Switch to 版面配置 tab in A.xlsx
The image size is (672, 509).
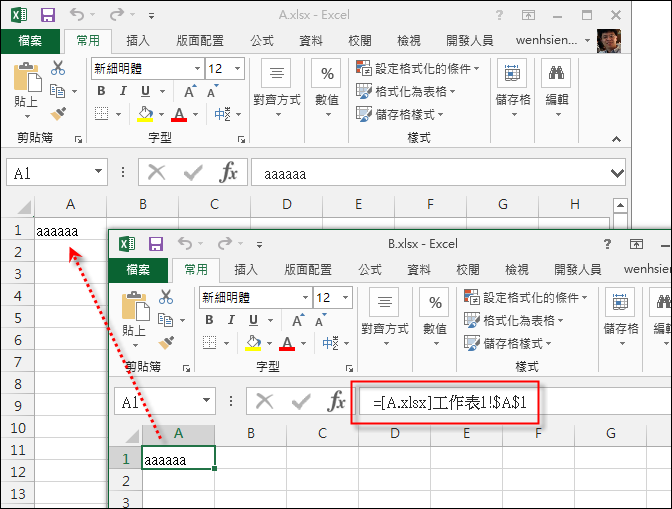click(x=200, y=41)
